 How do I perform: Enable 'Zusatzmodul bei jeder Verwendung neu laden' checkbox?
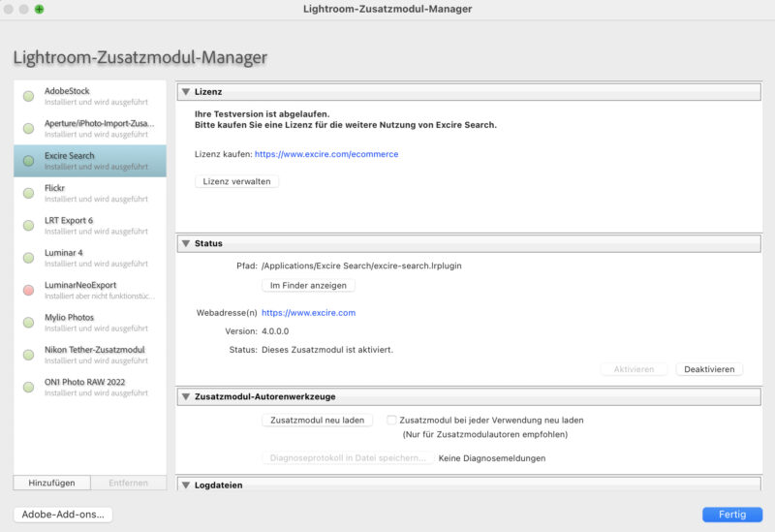pyautogui.click(x=391, y=420)
